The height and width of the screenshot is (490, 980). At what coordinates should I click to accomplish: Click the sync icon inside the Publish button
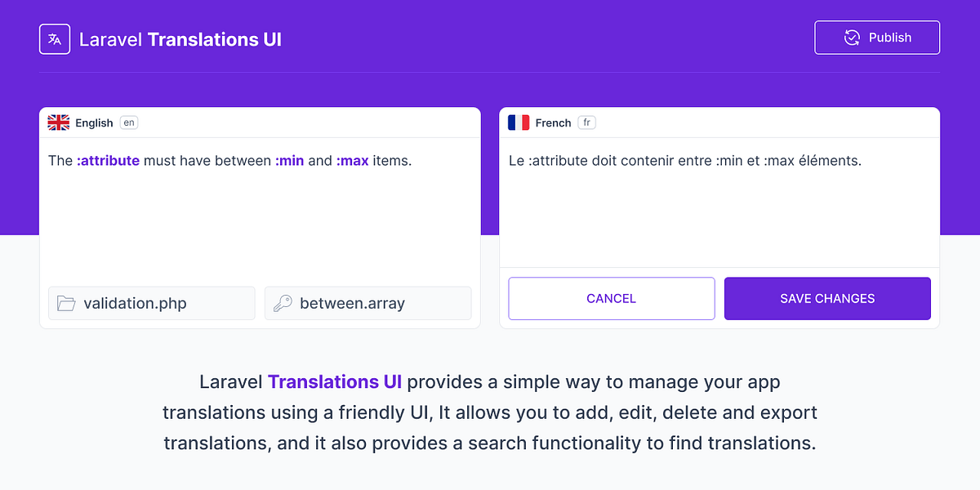(853, 38)
